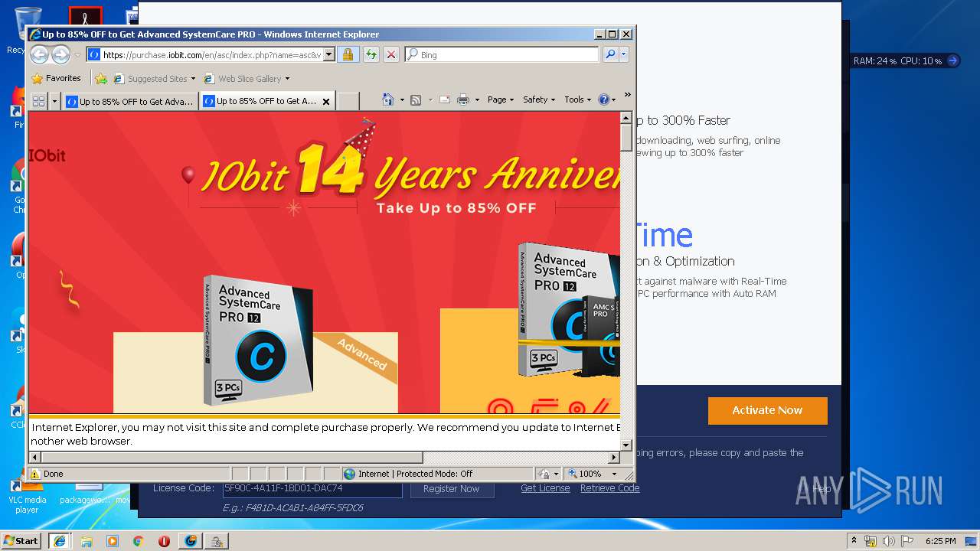Click the Home icon in IE command bar
The image size is (980, 551).
(x=388, y=99)
